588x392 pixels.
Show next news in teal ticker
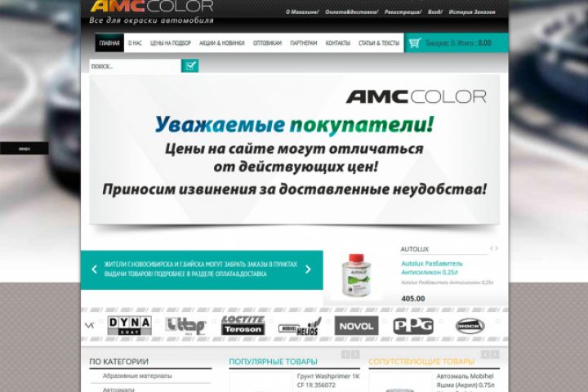click(308, 269)
